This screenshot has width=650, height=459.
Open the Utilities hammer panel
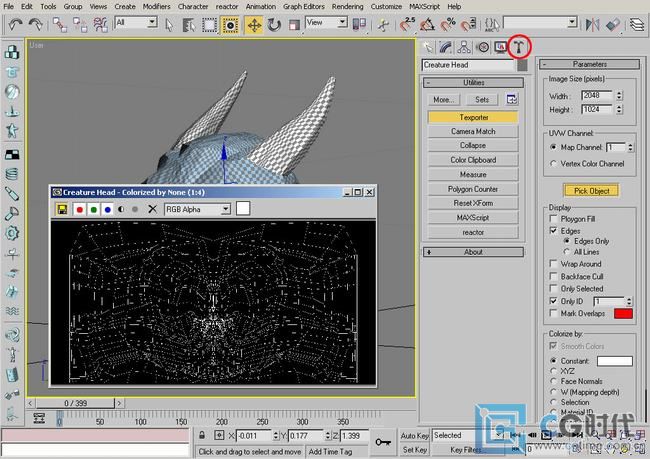(519, 47)
